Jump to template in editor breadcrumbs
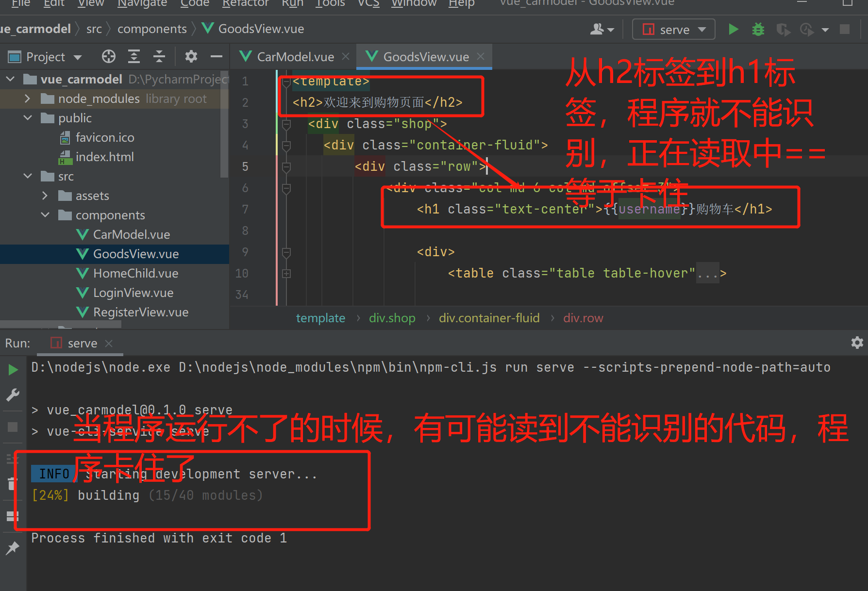The height and width of the screenshot is (591, 868). tap(320, 318)
